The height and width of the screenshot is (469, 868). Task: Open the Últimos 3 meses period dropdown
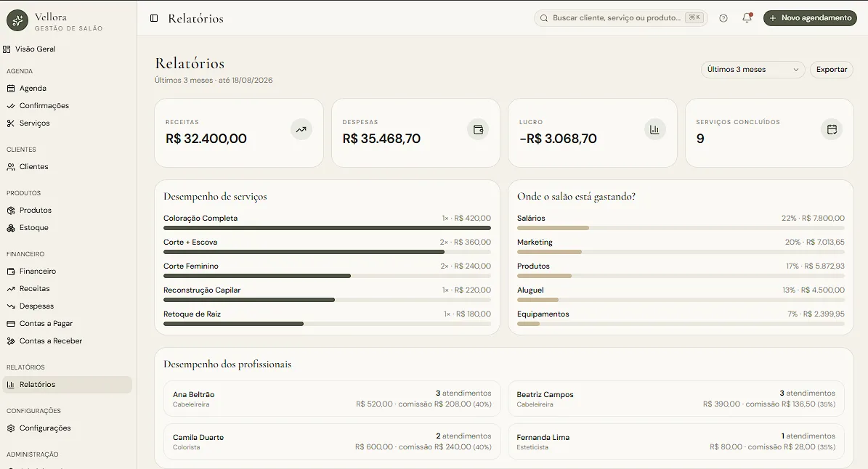click(753, 70)
